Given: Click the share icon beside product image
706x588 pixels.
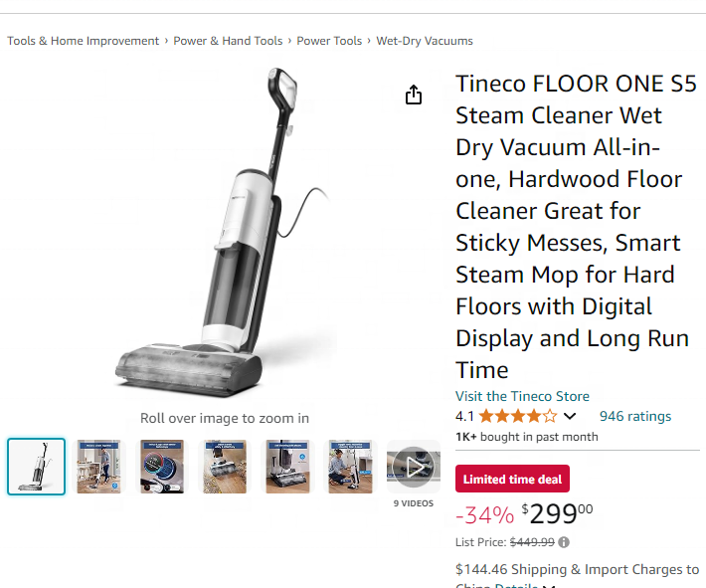Looking at the screenshot, I should point(414,95).
